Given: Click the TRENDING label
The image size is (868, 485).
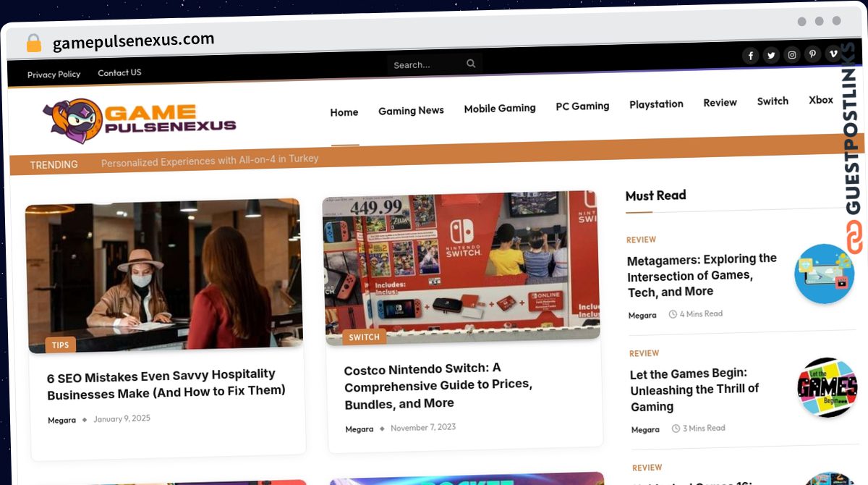Looking at the screenshot, I should tap(54, 164).
